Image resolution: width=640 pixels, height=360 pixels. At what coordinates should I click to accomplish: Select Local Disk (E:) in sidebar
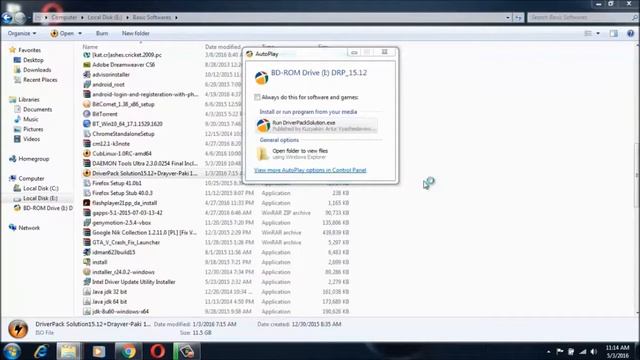point(40,198)
